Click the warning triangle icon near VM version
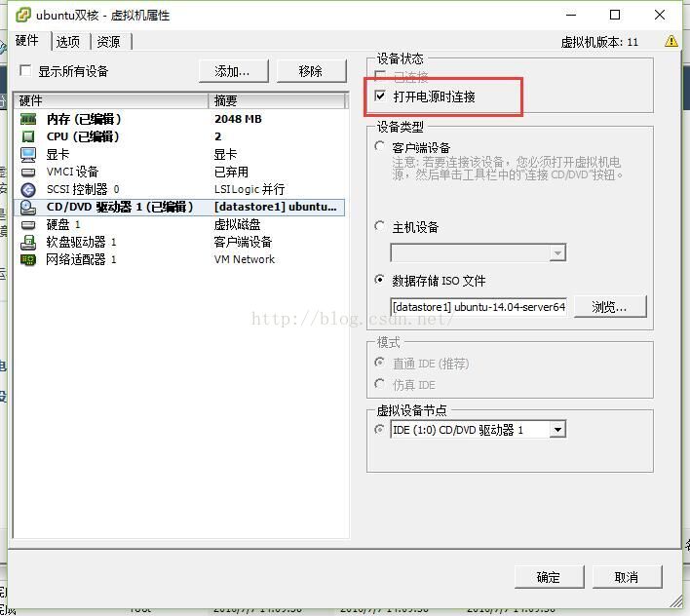Image resolution: width=690 pixels, height=616 pixels. coord(671,41)
